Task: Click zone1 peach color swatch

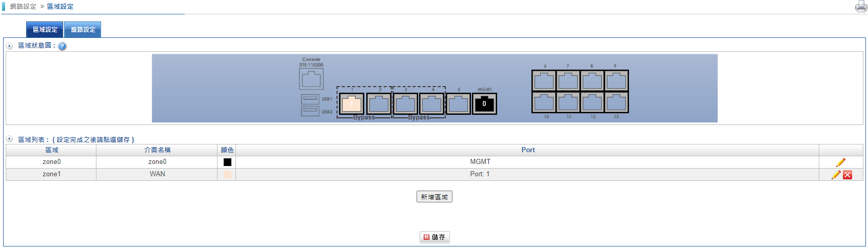Action: 227,175
